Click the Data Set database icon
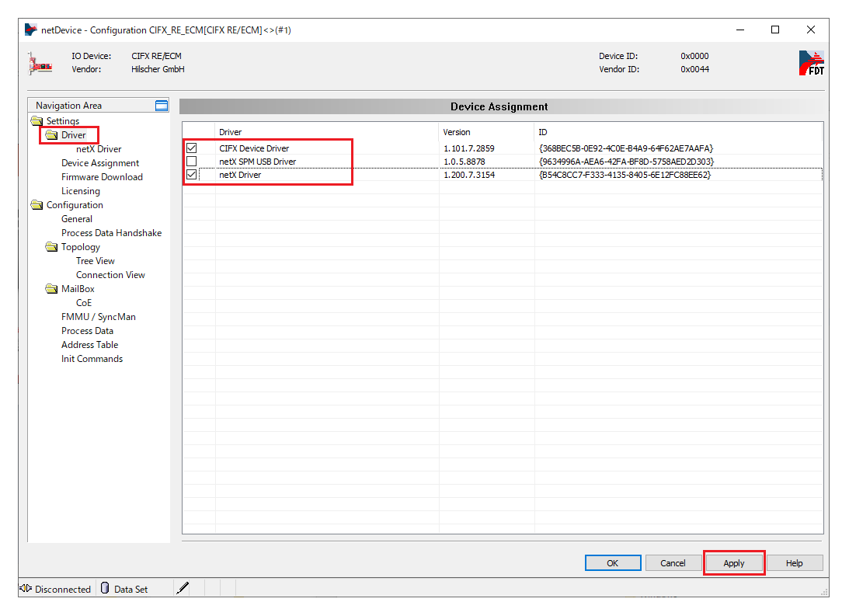The width and height of the screenshot is (849, 616). 105,589
